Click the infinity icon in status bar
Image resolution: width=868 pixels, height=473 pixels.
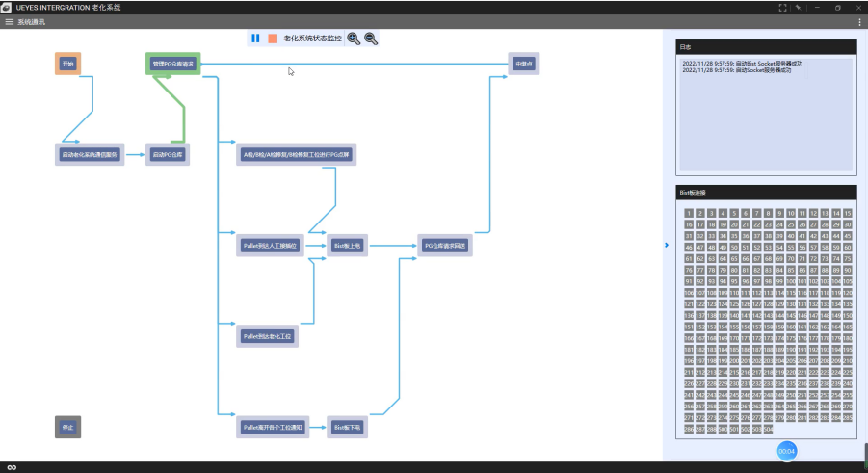[x=12, y=467]
